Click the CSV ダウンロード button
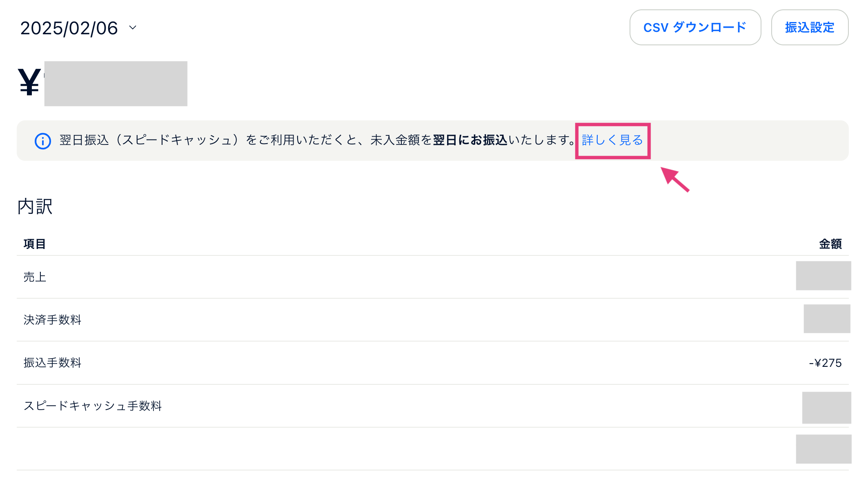 695,27
